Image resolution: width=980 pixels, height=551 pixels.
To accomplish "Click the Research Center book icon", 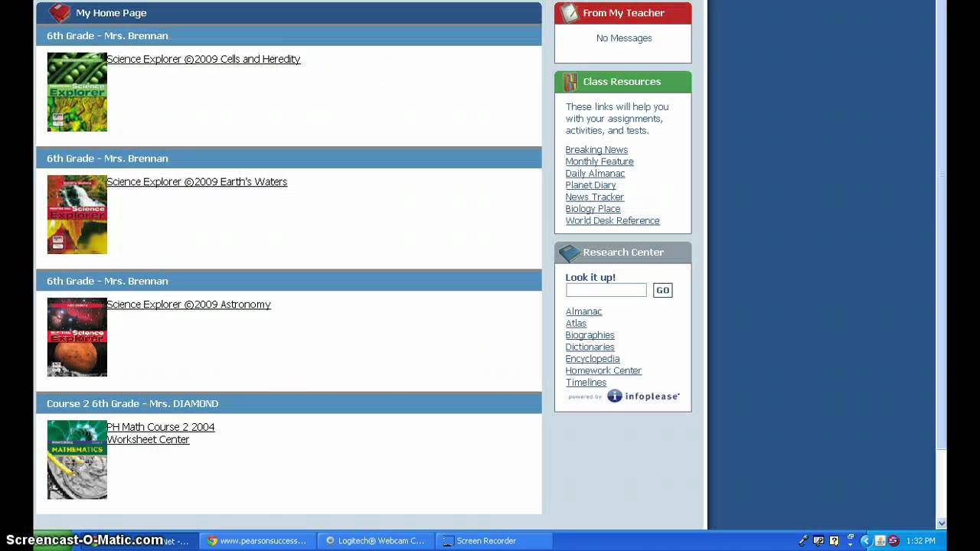I will [569, 253].
